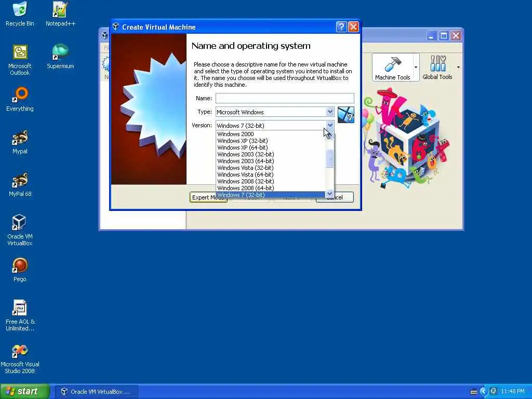Click the version list scrollbar thumb
This screenshot has height=399, width=532.
coord(329,159)
